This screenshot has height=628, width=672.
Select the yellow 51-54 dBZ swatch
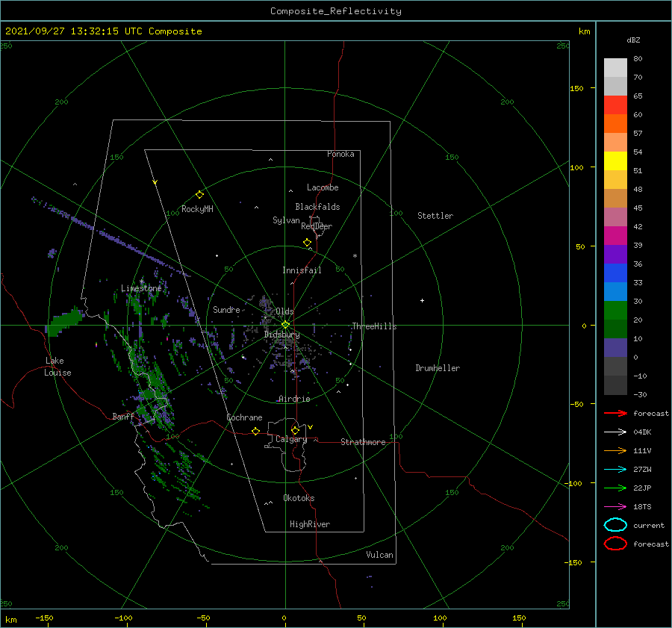615,161
